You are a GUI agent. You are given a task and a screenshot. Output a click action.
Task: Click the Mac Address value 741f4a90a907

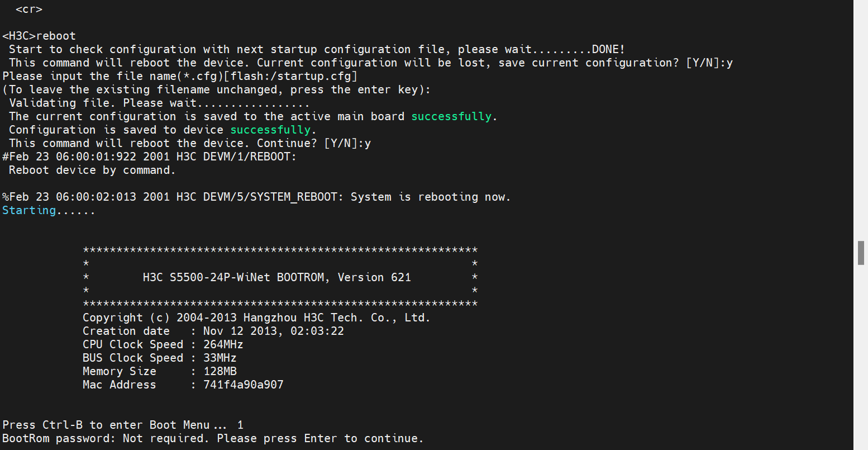click(243, 385)
